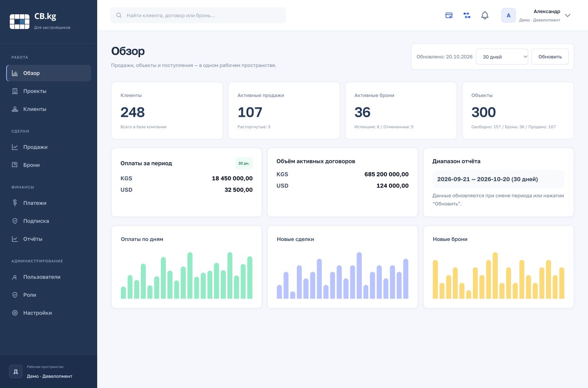This screenshot has width=588, height=388.
Task: Click the Активные брони 36 card
Action: coord(401,111)
